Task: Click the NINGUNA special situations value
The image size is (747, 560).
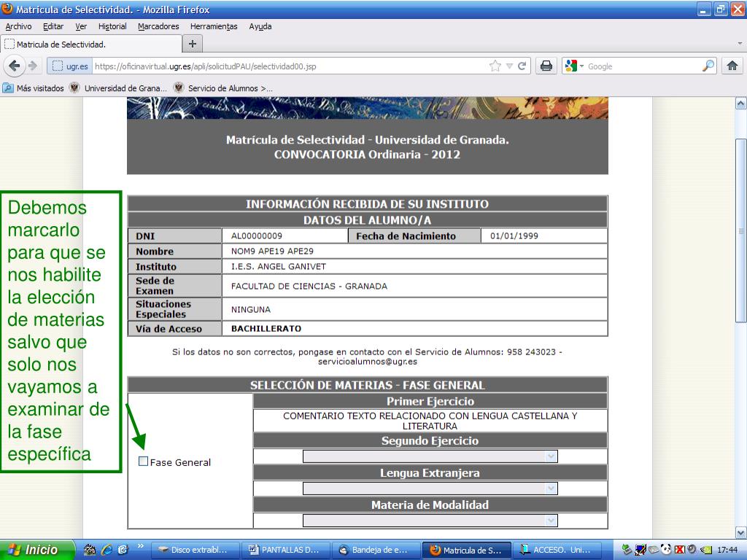Action: (x=251, y=309)
